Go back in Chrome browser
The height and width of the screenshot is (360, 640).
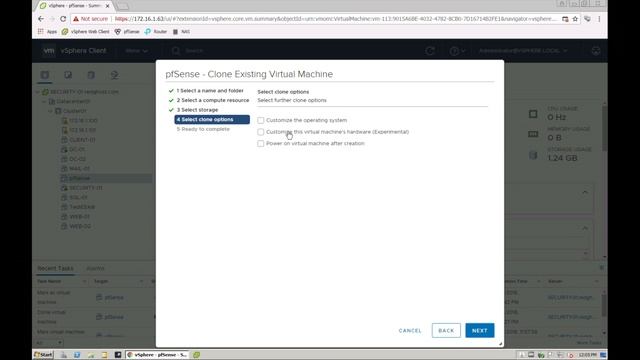(41, 19)
